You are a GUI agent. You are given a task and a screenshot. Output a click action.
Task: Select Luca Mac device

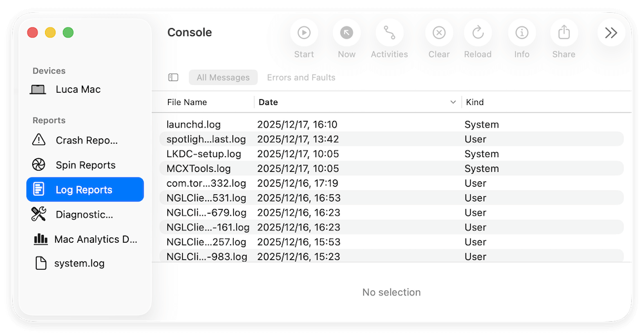click(x=85, y=89)
